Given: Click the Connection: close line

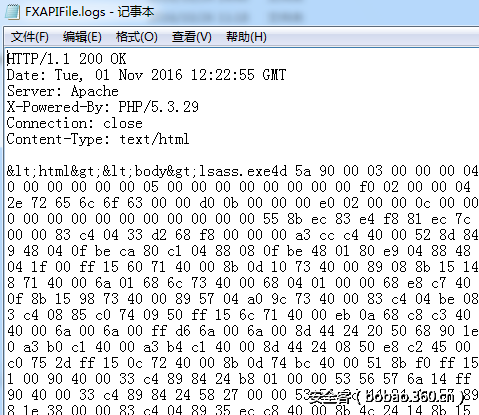Looking at the screenshot, I should pos(75,123).
